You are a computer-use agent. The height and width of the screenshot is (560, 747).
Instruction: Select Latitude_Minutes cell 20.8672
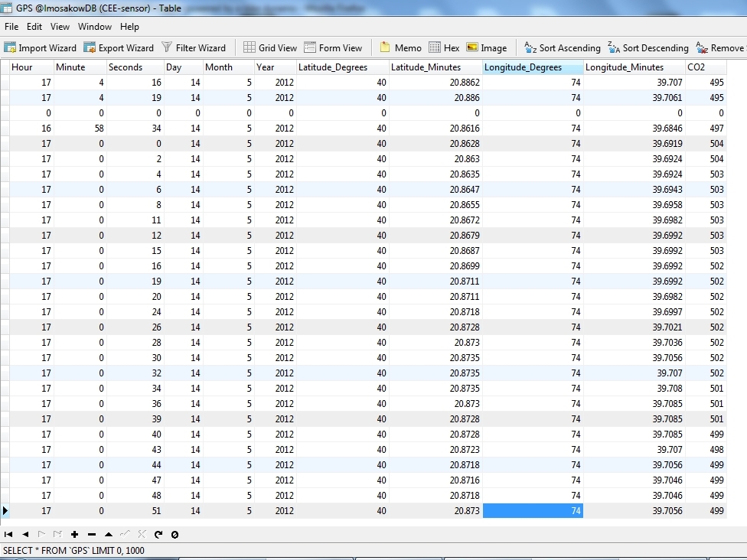[x=436, y=220]
